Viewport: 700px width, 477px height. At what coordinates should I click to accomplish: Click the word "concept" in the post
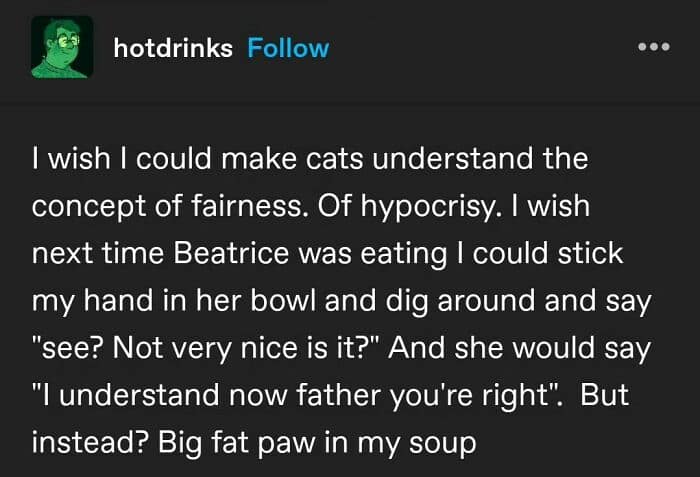click(x=82, y=205)
